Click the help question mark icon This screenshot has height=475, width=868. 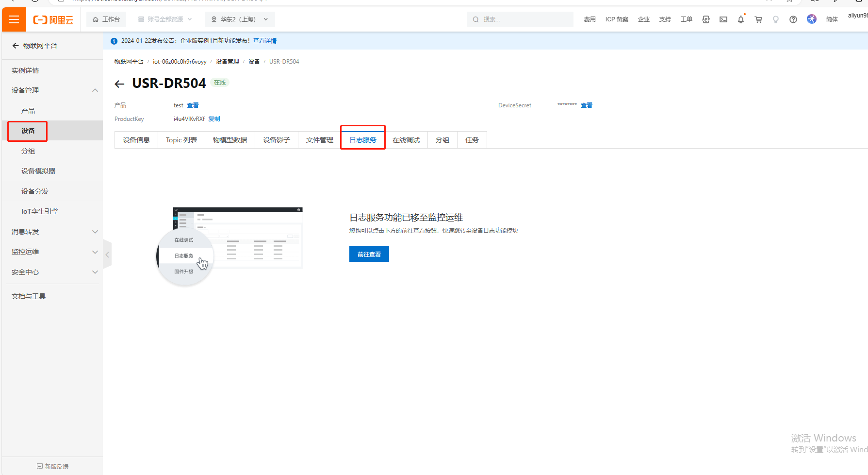pyautogui.click(x=793, y=19)
